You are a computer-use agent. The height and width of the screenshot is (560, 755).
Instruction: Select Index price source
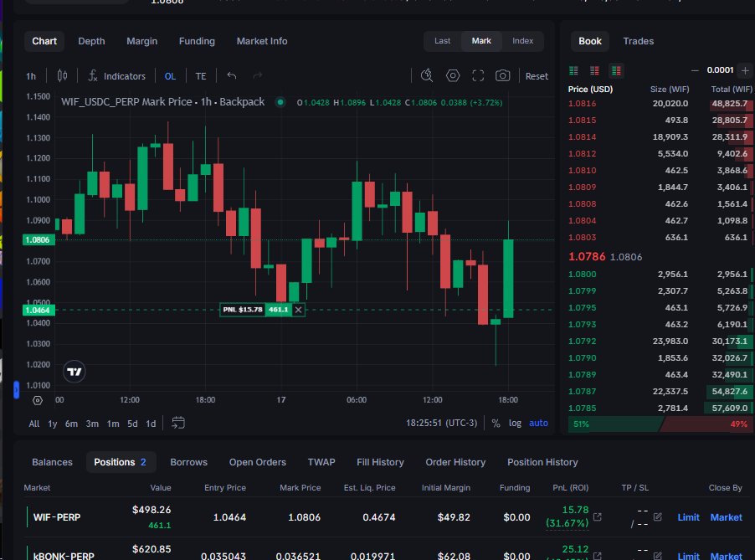click(x=522, y=41)
